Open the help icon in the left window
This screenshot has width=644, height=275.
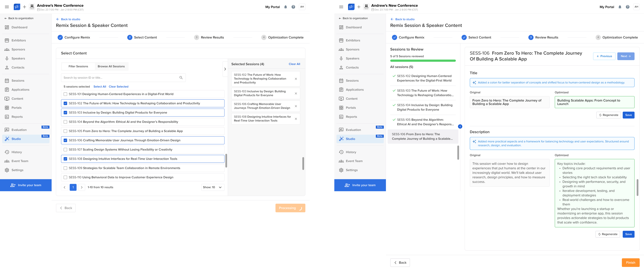[x=293, y=7]
